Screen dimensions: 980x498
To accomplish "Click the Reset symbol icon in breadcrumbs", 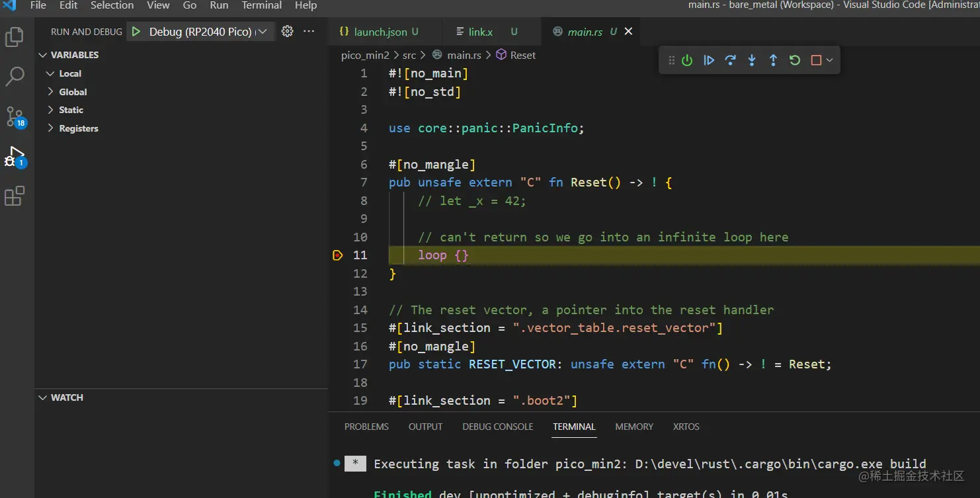I will (x=501, y=55).
